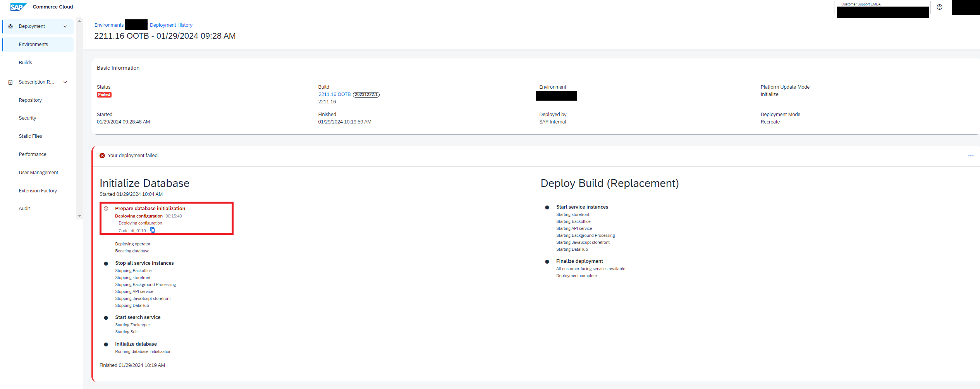The width and height of the screenshot is (980, 389).
Task: Copy error code di_0110 with copy icon
Action: tap(153, 230)
